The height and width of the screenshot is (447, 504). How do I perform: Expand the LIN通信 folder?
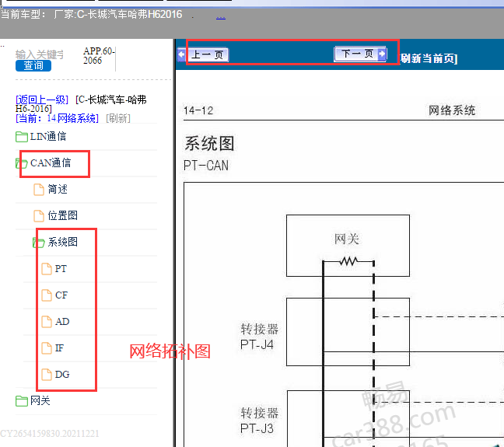[48, 136]
